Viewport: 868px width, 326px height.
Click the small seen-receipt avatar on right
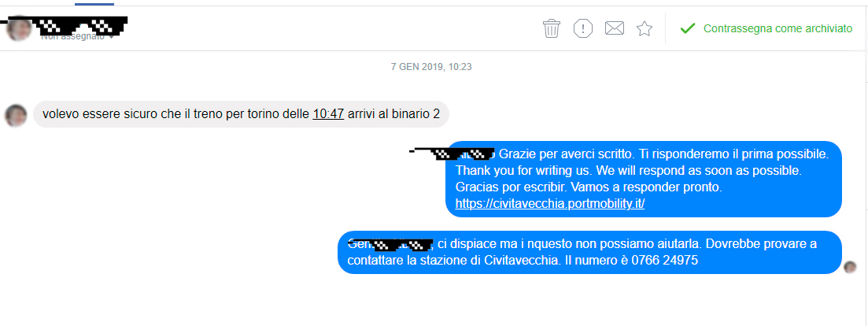tap(850, 267)
